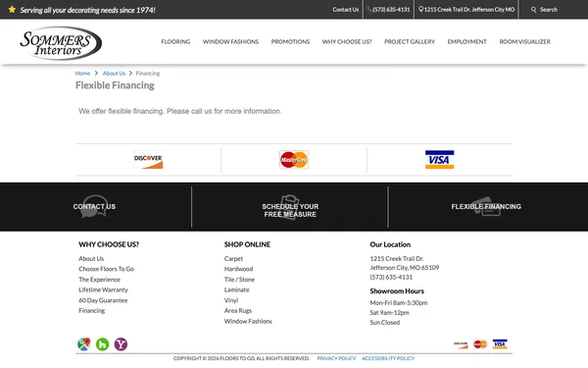
Task: Open Privacy Policy link
Action: (x=336, y=358)
